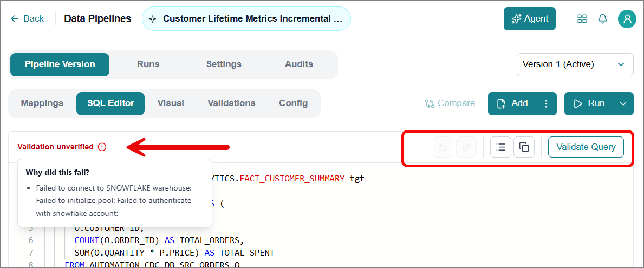Open the Settings tab
The height and width of the screenshot is (268, 644).
click(224, 64)
